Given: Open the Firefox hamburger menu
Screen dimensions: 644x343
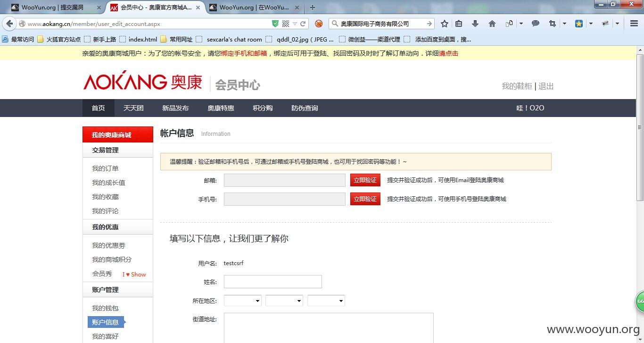Looking at the screenshot, I should coord(634,24).
